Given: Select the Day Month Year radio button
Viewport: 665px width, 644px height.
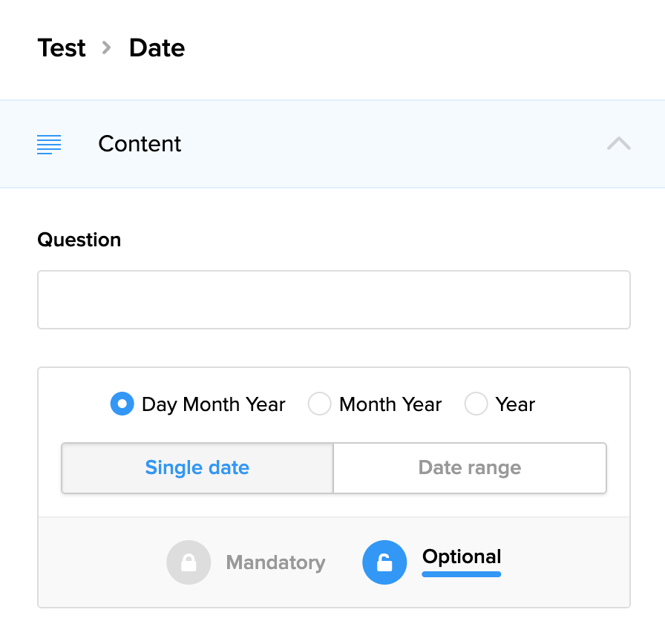Looking at the screenshot, I should click(x=122, y=404).
